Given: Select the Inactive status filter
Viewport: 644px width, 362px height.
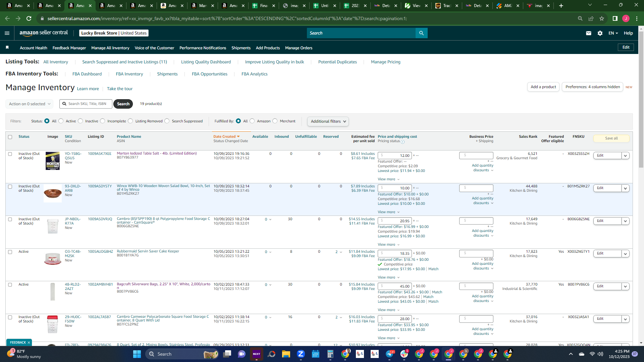Looking at the screenshot, I should 80,121.
